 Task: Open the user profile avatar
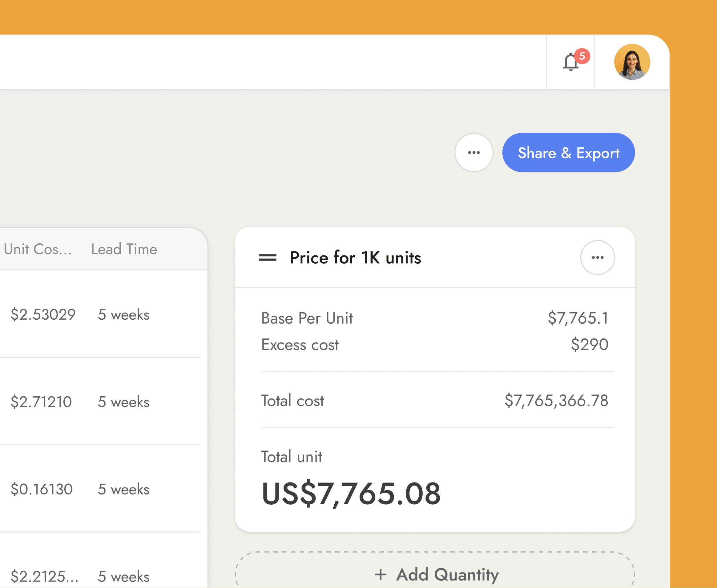click(x=632, y=62)
